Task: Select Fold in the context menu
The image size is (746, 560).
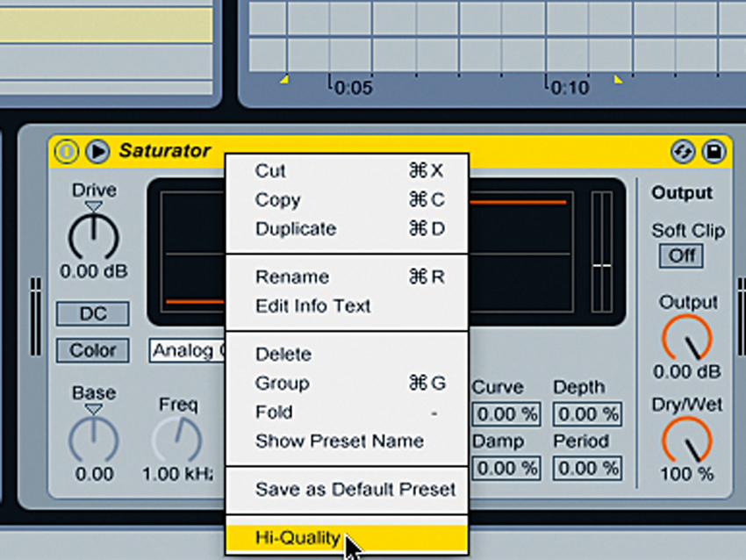Action: click(x=348, y=413)
